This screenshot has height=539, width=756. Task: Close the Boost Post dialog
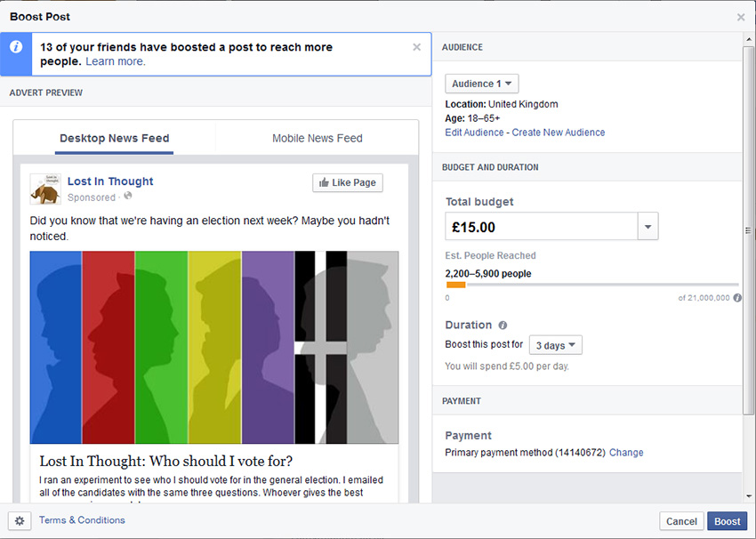point(741,18)
